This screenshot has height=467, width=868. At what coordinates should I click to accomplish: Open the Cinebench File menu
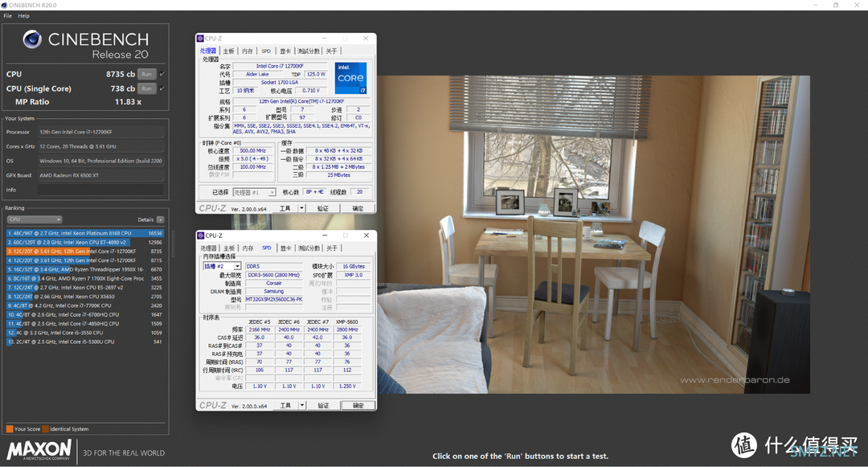[8, 16]
